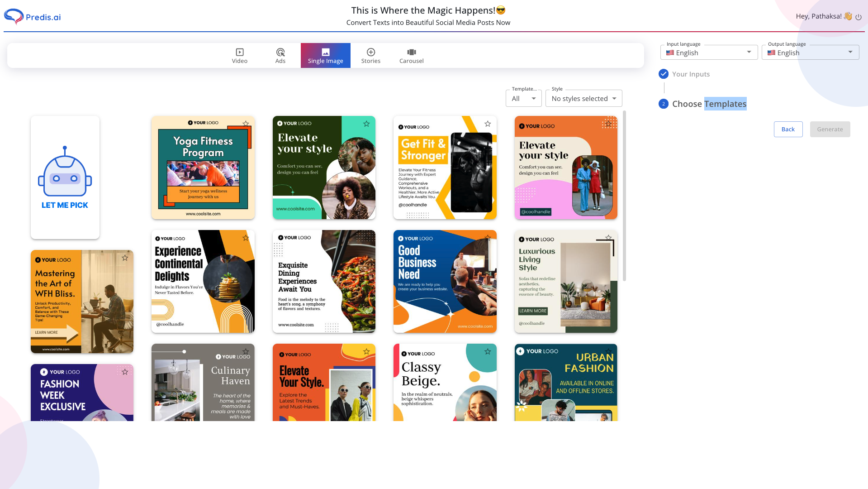This screenshot has width=868, height=489.
Task: Open the Stories post type
Action: (x=370, y=56)
